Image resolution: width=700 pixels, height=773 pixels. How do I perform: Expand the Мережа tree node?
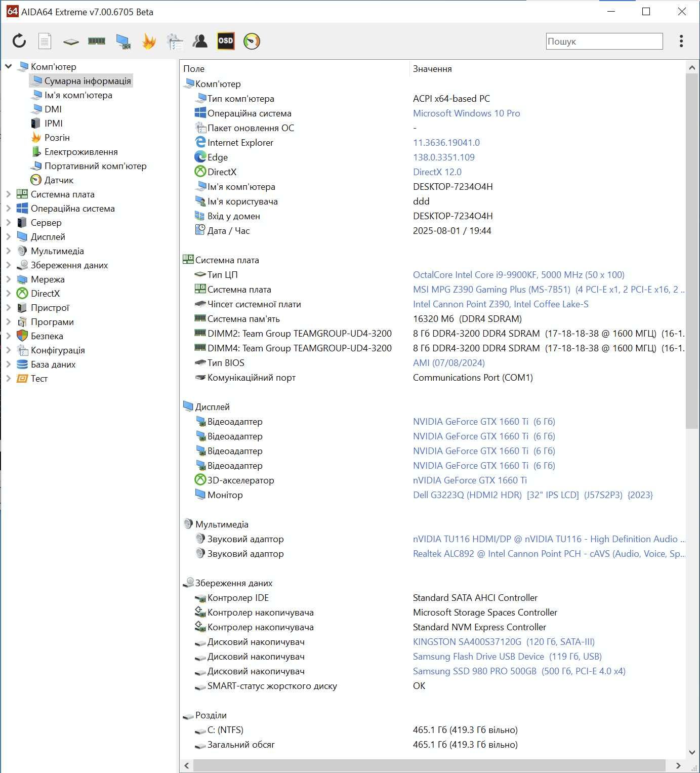click(9, 279)
